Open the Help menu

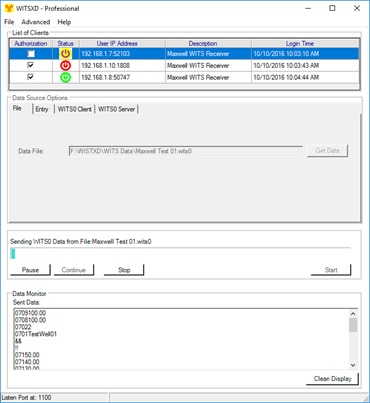[x=64, y=22]
